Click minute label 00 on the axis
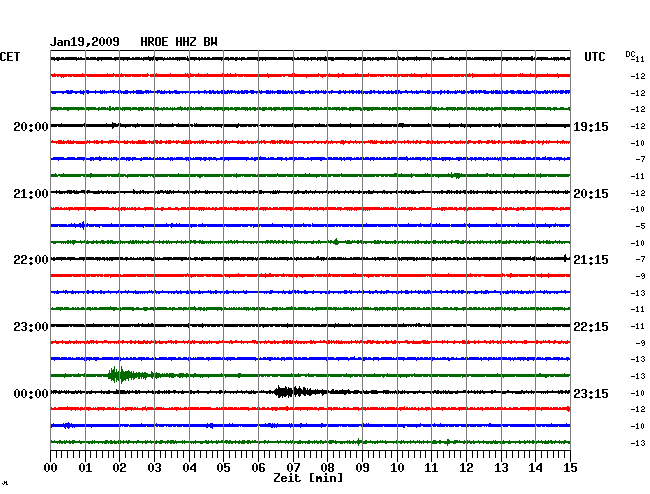The width and height of the screenshot is (650, 494). (51, 468)
